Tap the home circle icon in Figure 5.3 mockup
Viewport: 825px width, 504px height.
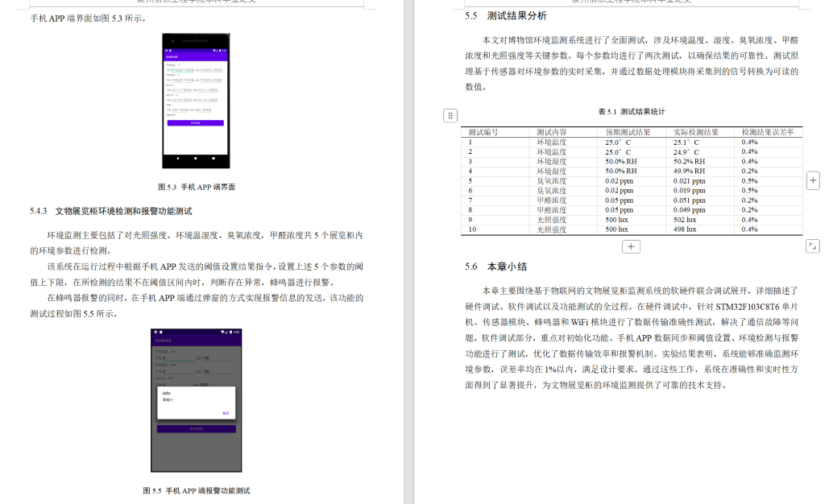pos(195,159)
